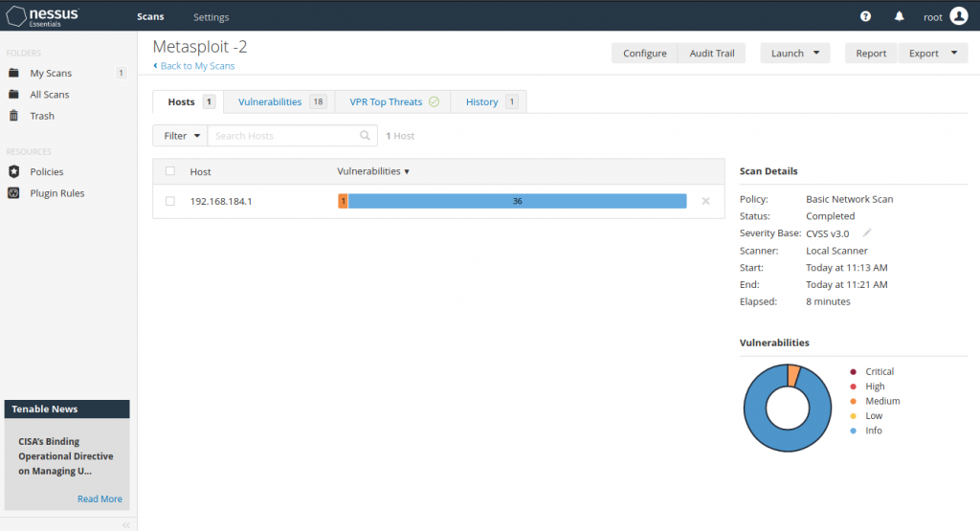
Task: Click the root username label
Action: 933,17
